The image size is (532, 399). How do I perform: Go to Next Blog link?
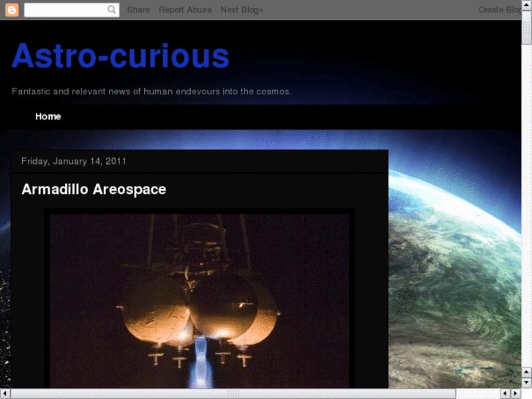pyautogui.click(x=241, y=10)
